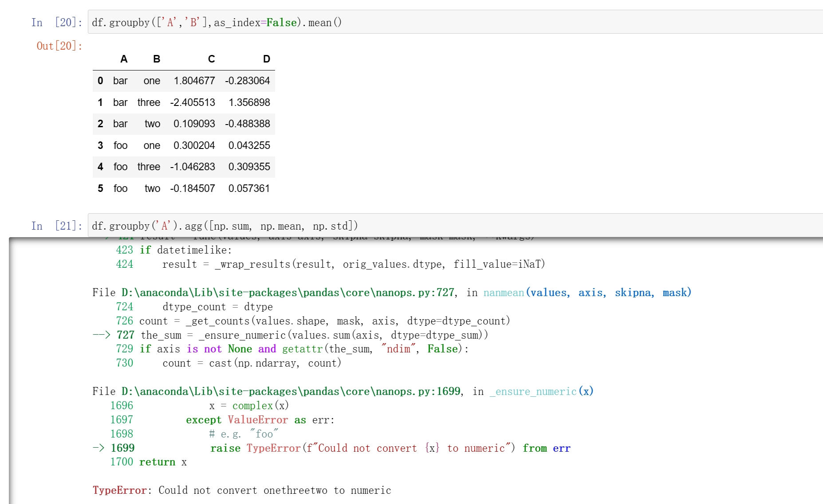
Task: Focus the In [21] groupby agg code cell
Action: coord(455,226)
